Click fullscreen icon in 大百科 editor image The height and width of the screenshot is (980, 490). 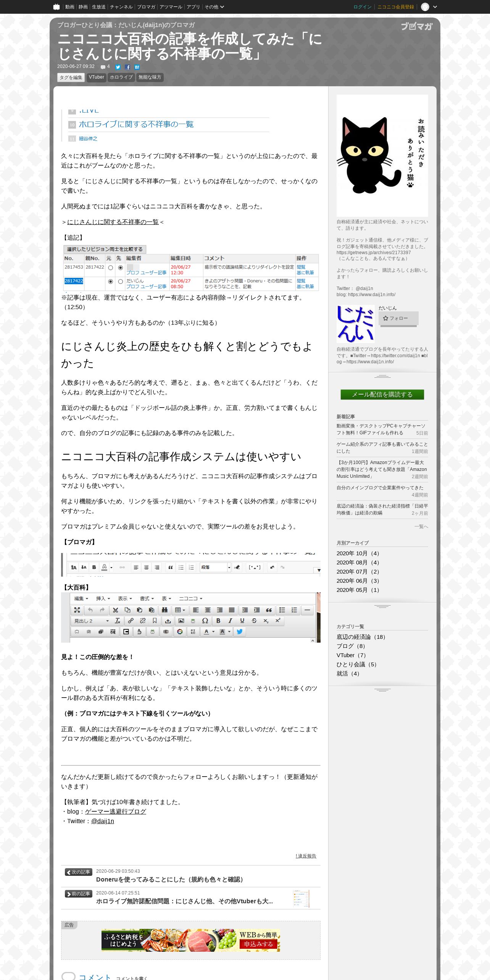click(x=77, y=610)
